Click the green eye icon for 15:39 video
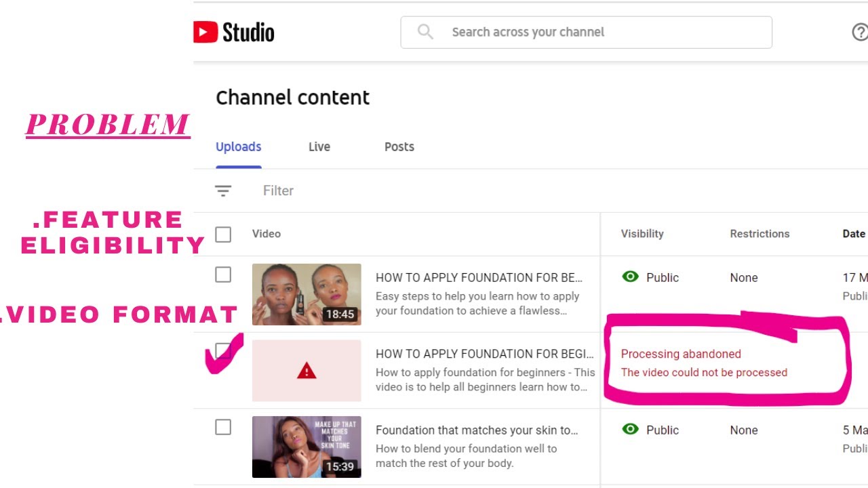The width and height of the screenshot is (868, 488). [631, 429]
